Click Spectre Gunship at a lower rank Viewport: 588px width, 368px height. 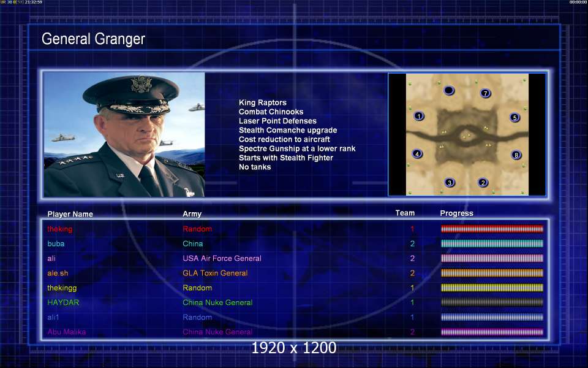coord(297,148)
